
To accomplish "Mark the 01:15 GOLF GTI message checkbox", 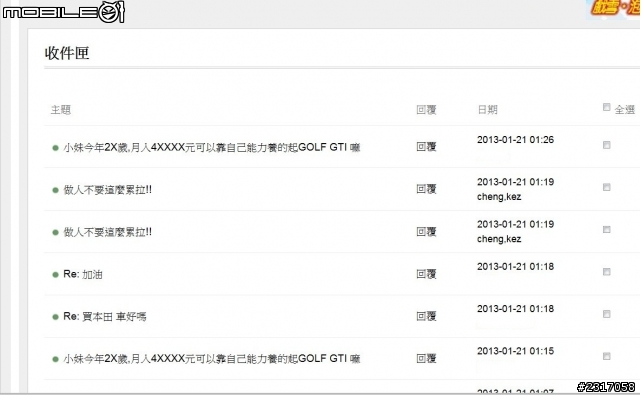I will pos(607,356).
